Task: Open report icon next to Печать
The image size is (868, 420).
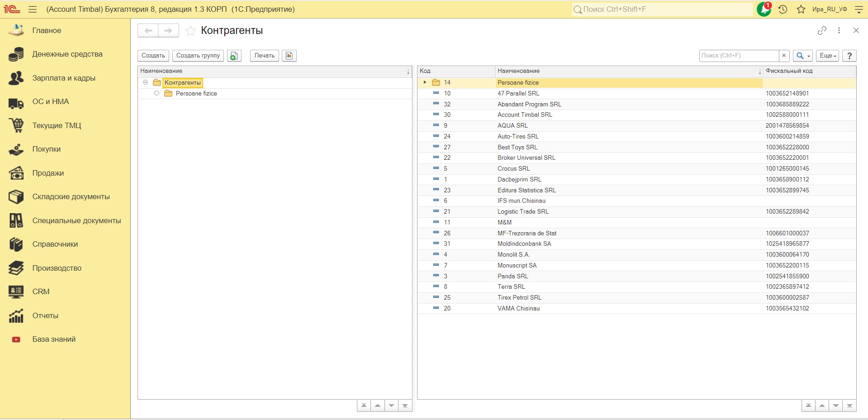Action: (289, 56)
